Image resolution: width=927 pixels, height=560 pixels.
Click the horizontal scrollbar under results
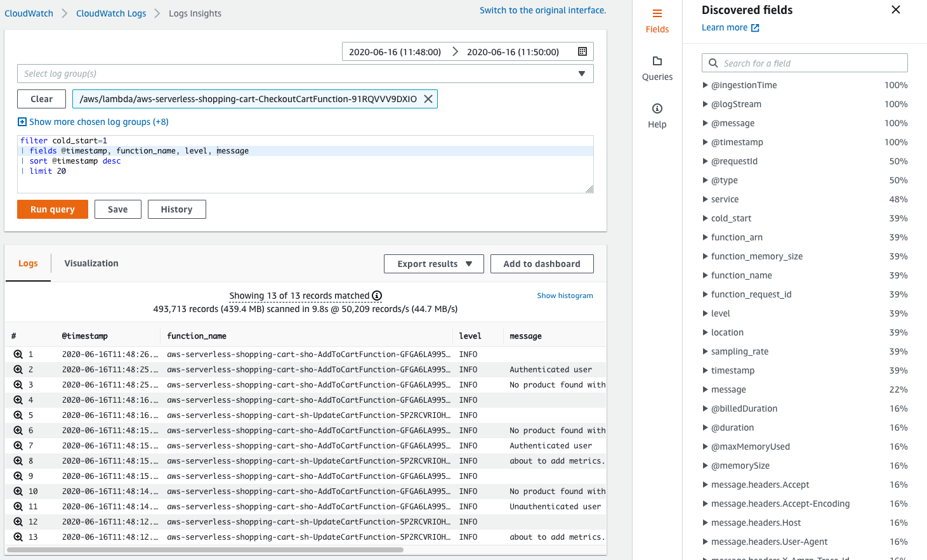click(205, 550)
